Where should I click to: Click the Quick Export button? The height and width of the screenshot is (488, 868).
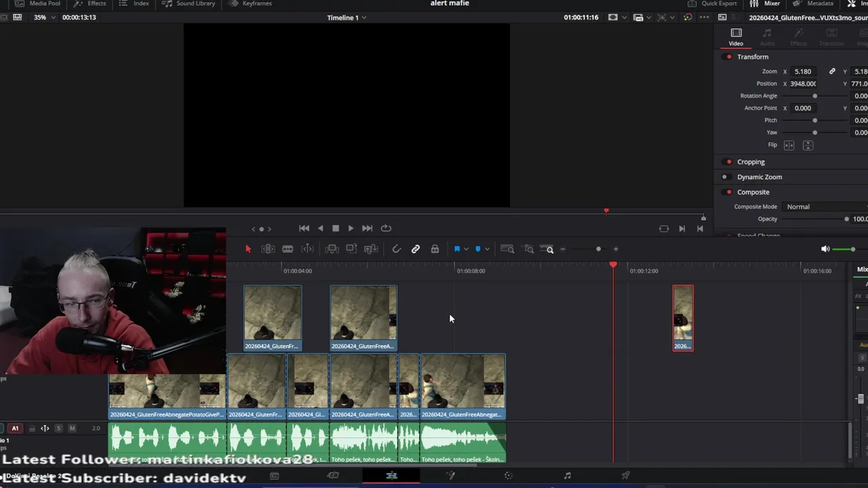(712, 3)
